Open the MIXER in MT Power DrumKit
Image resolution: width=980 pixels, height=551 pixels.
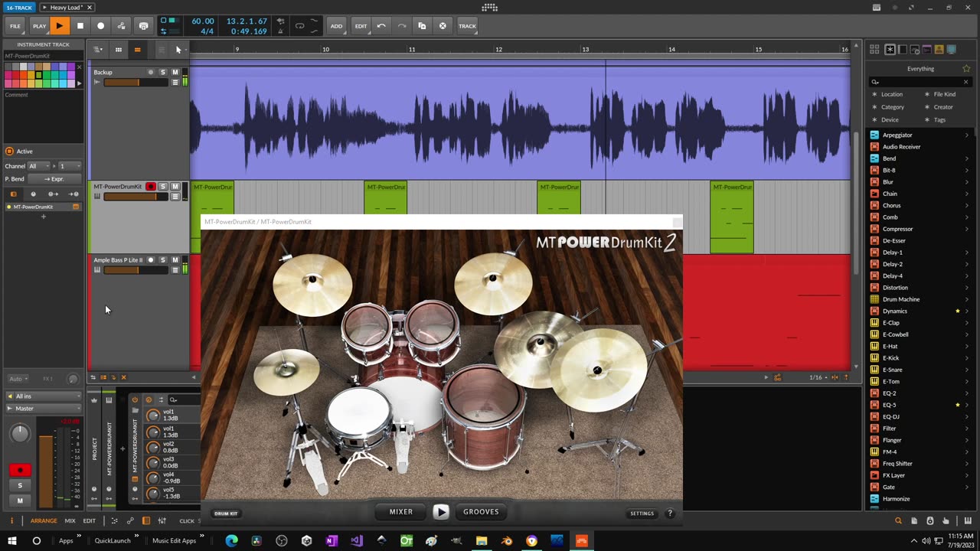click(401, 512)
